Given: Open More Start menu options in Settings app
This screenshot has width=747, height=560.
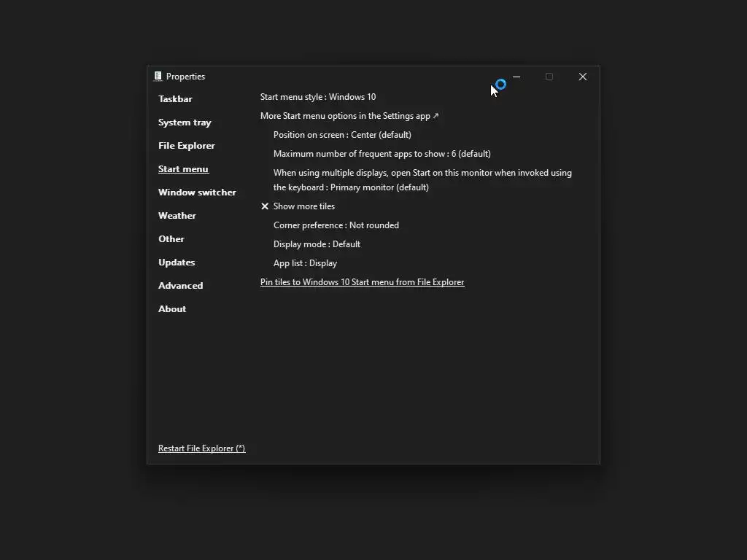Looking at the screenshot, I should (349, 116).
